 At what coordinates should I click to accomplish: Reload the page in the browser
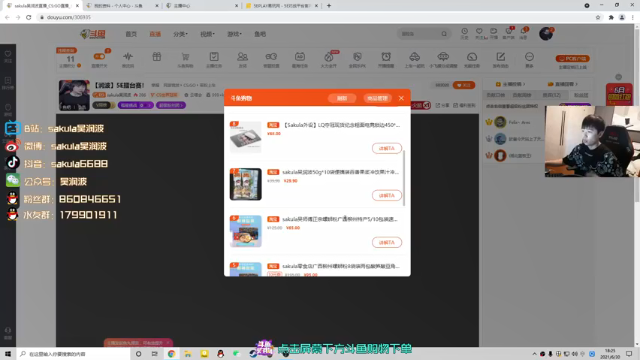click(x=29, y=17)
